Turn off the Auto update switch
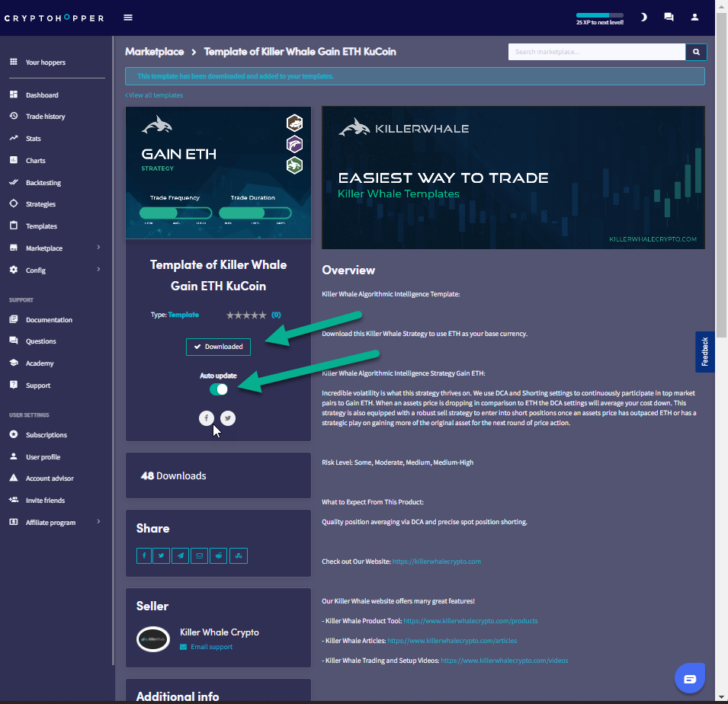 pos(219,389)
